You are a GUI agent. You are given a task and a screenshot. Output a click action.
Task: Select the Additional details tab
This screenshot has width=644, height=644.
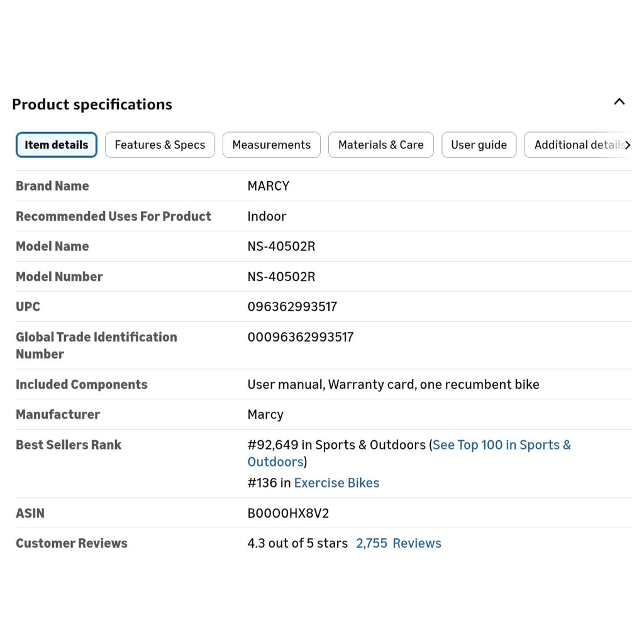pyautogui.click(x=577, y=145)
